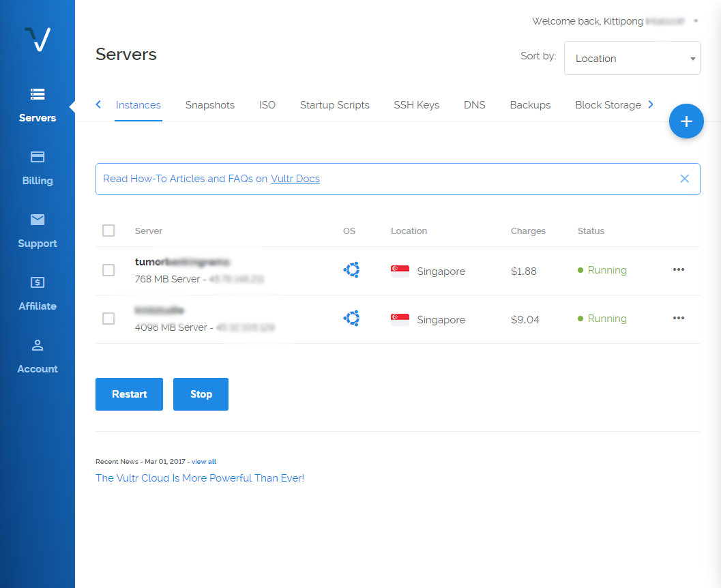Toggle the select-all servers checkbox

click(x=108, y=231)
